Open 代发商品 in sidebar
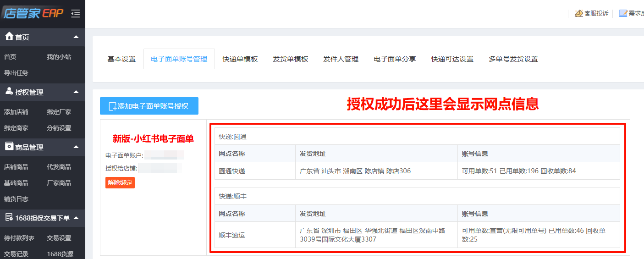Screen dimensions: 644x259 59,167
